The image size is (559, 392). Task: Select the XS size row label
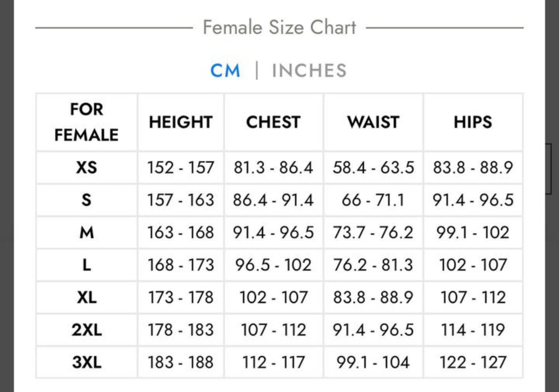pos(86,168)
